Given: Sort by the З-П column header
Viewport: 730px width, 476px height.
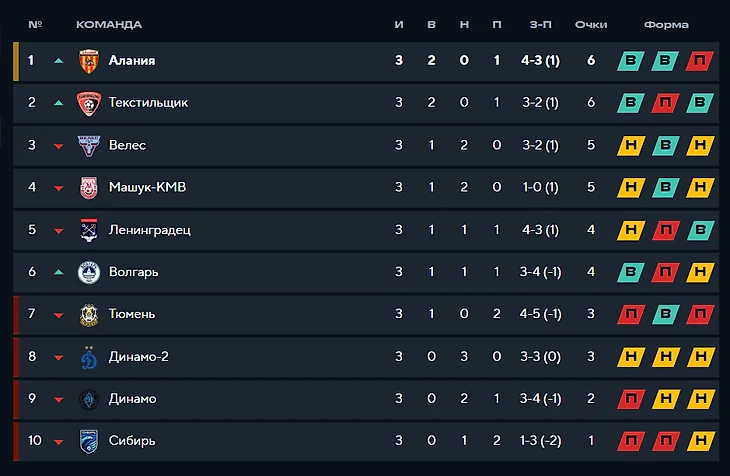Looking at the screenshot, I should click(x=539, y=24).
